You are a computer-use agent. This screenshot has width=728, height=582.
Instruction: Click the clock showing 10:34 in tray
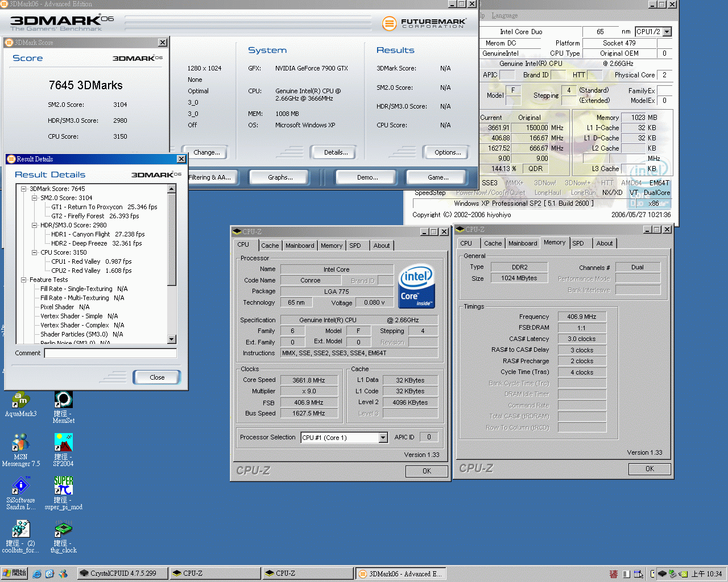[x=706, y=574]
